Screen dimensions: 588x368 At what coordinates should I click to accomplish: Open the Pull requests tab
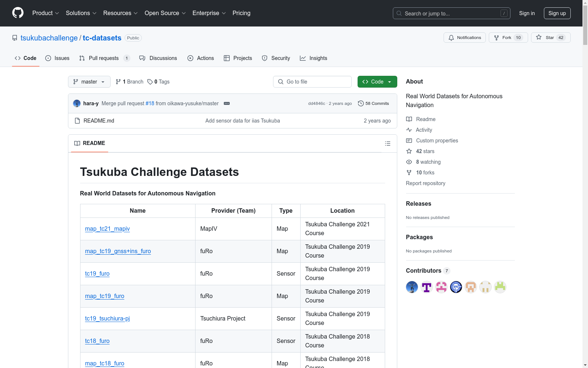tap(104, 58)
